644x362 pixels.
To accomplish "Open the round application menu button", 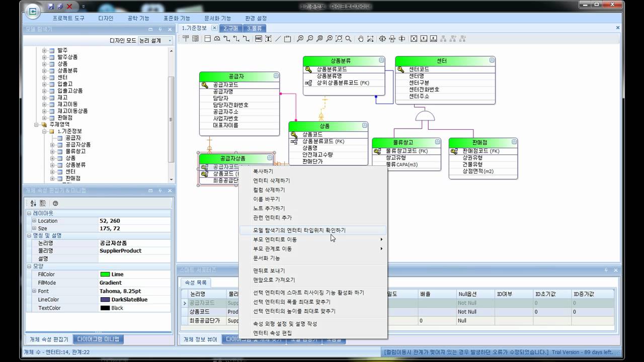I will (x=33, y=11).
